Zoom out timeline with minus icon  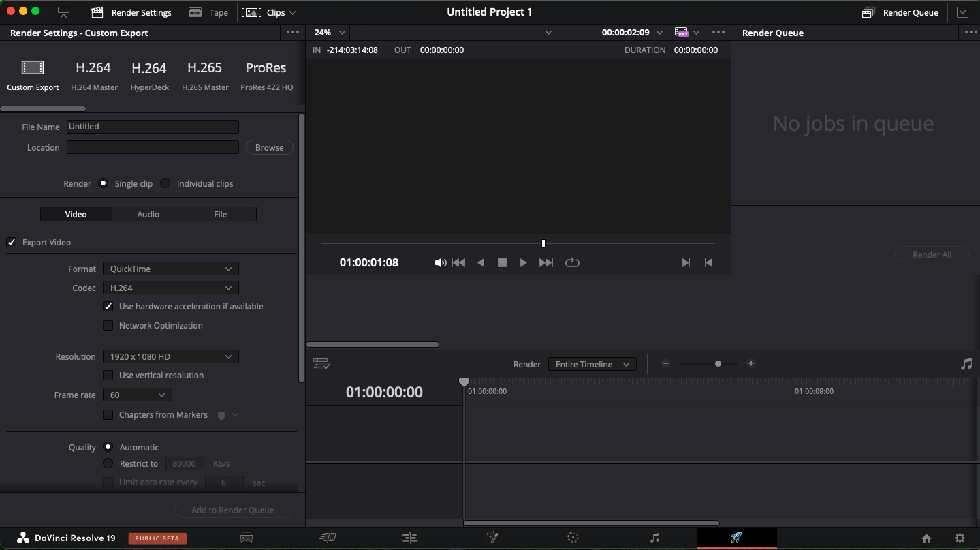coord(665,363)
